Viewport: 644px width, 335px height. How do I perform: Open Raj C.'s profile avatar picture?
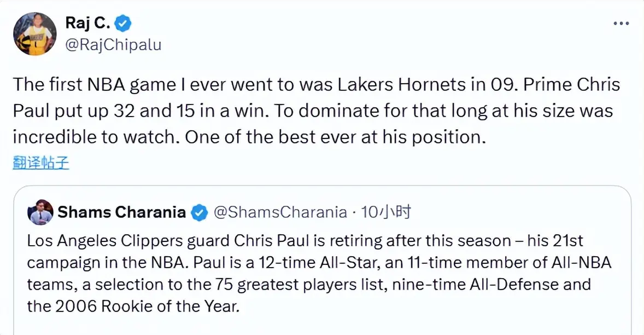coord(34,34)
